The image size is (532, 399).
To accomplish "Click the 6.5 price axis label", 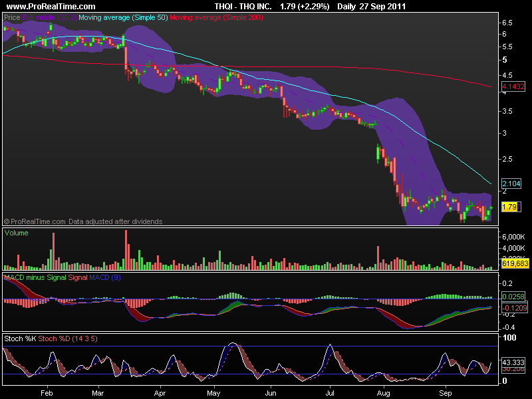I will pyautogui.click(x=507, y=23).
